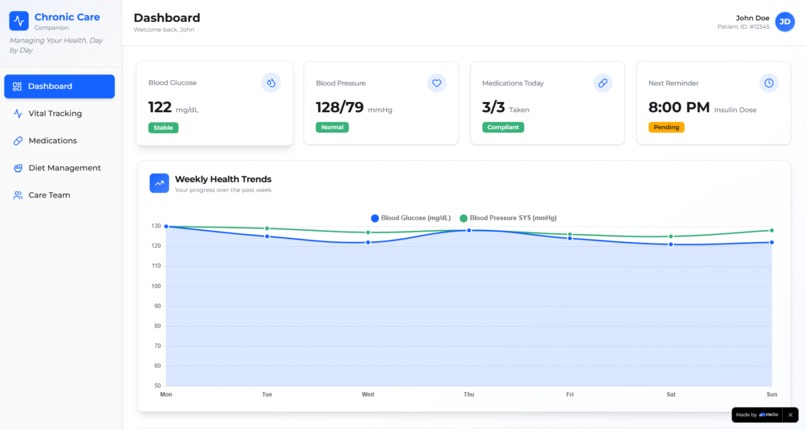Click the Fri axis label
Viewport: 806px width, 430px height.
[570, 395]
